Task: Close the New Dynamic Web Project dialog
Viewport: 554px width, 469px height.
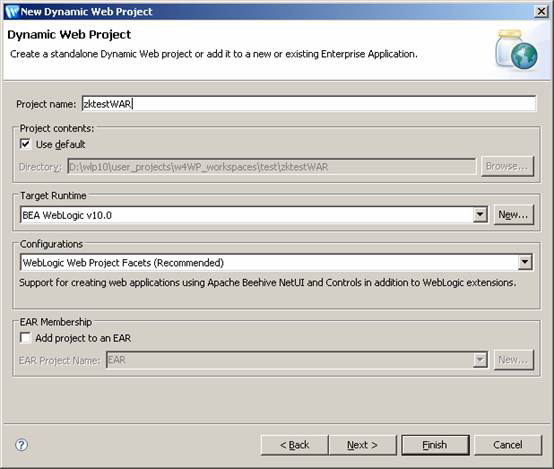Action: (x=541, y=12)
